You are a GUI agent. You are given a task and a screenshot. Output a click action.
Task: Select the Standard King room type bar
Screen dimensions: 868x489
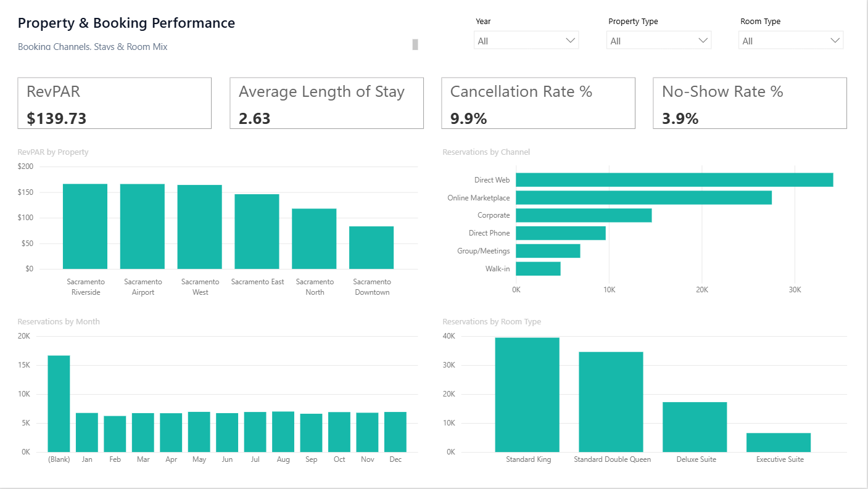tap(527, 395)
